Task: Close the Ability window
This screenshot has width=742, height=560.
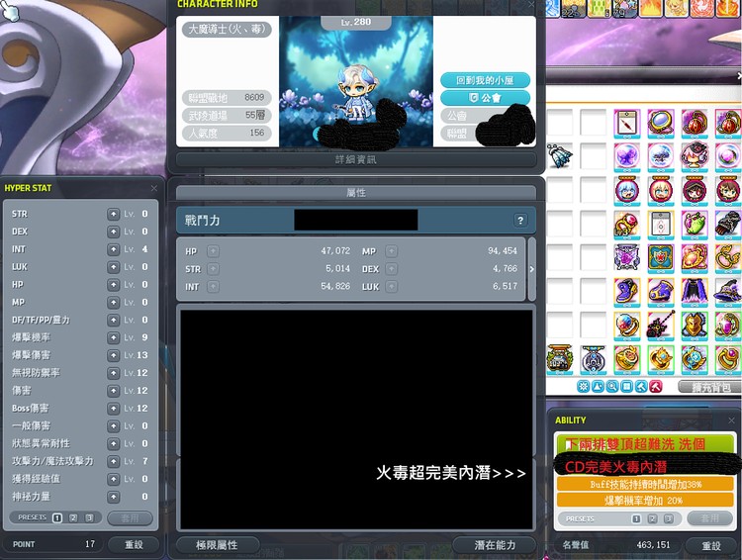Action: [x=731, y=420]
